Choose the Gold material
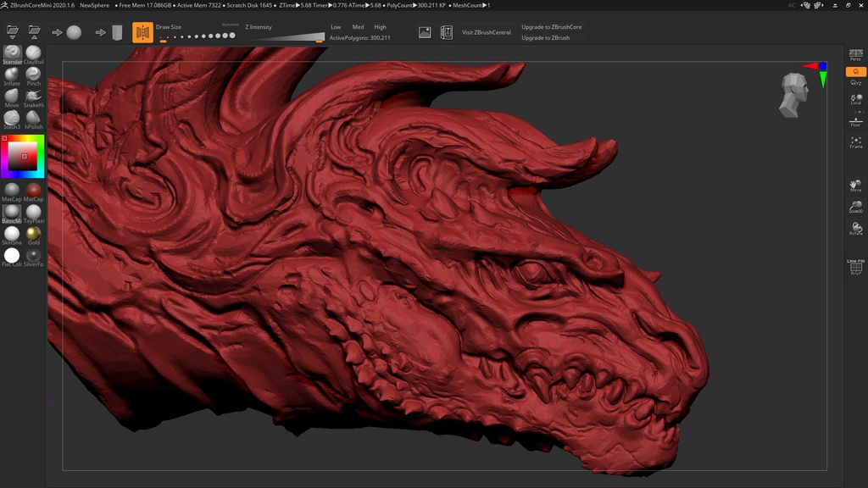The image size is (868, 488). coord(33,236)
